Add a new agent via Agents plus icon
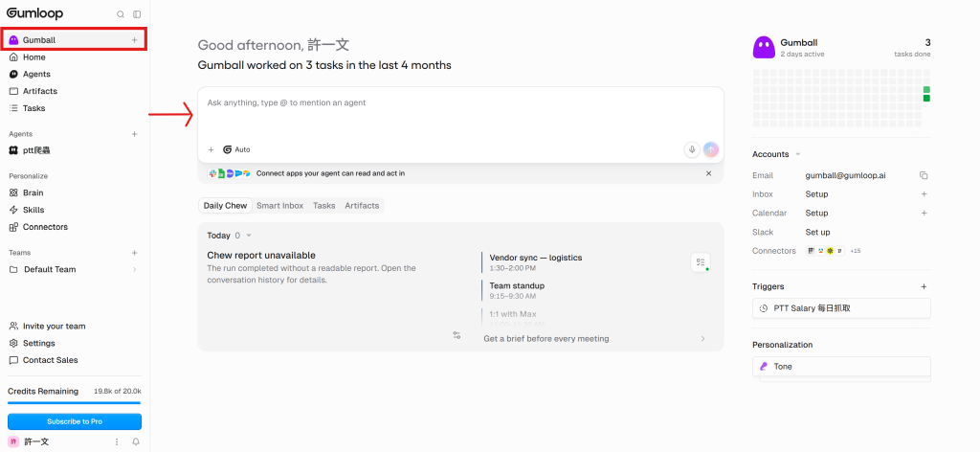The height and width of the screenshot is (452, 980). (x=134, y=134)
